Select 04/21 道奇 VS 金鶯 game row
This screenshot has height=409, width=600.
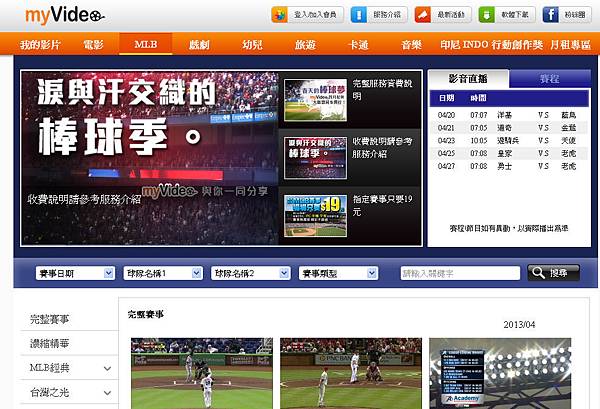(x=509, y=127)
